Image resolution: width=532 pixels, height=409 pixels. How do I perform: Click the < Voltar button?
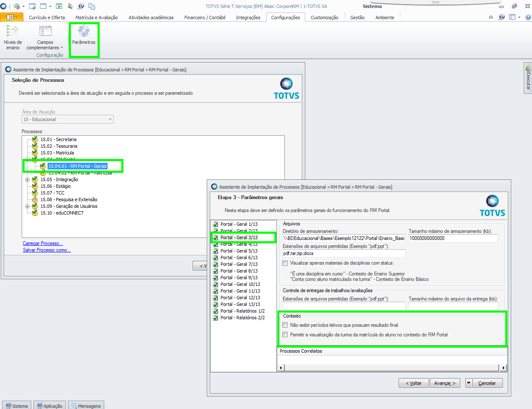(x=414, y=383)
